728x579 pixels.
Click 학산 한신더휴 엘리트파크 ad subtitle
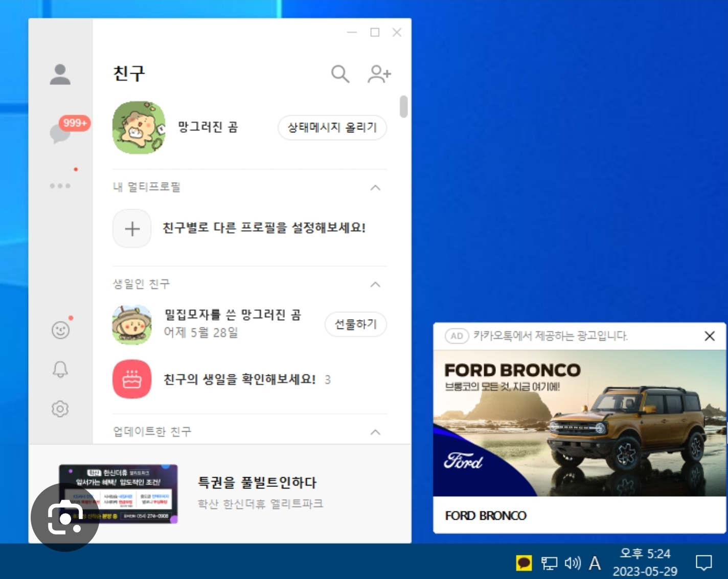pyautogui.click(x=261, y=504)
